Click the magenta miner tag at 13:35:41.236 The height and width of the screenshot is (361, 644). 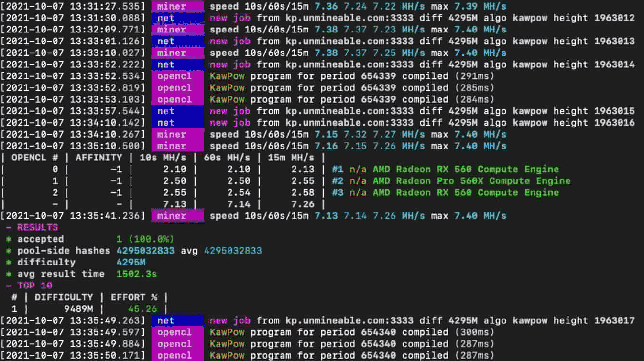click(177, 216)
